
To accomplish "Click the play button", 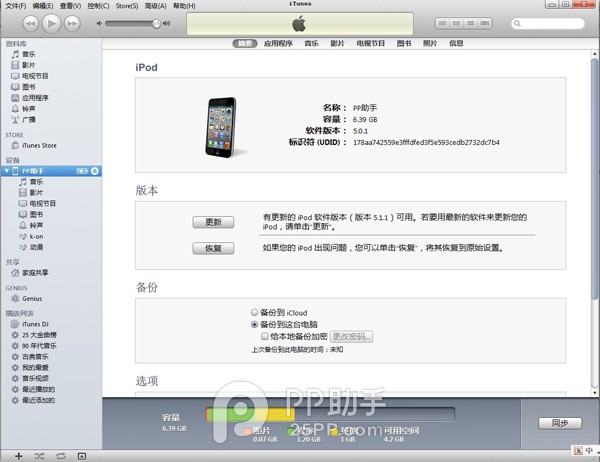I will 51,23.
